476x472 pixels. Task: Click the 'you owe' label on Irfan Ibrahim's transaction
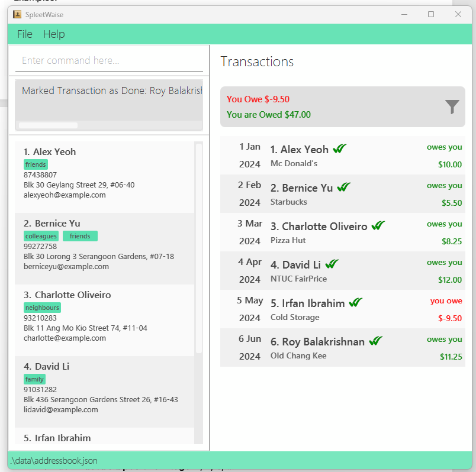pyautogui.click(x=446, y=300)
